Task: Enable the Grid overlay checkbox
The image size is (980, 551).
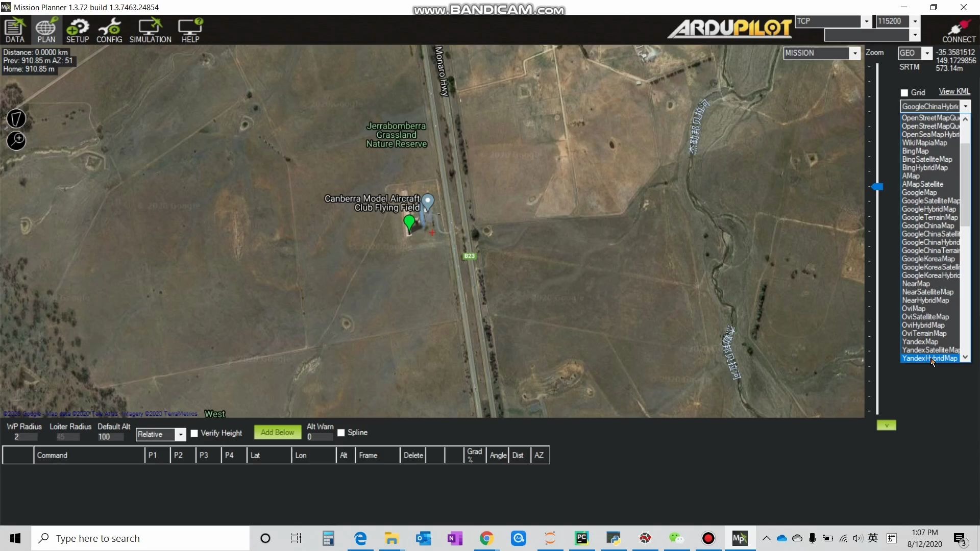Action: (903, 93)
